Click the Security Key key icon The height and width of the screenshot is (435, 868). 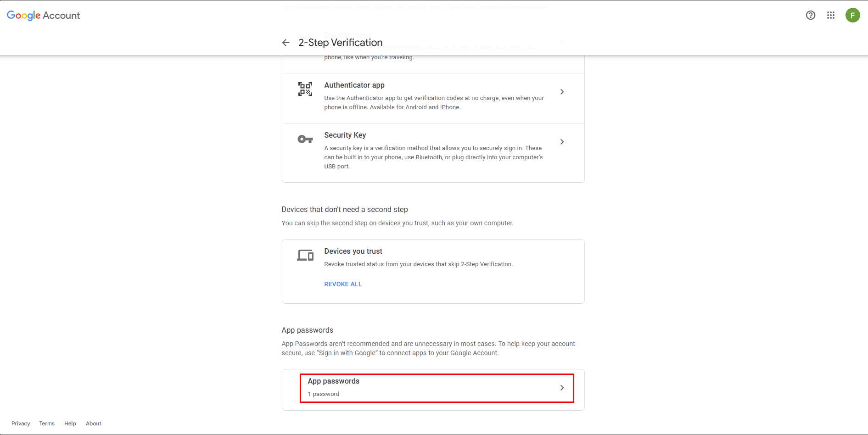tap(305, 139)
